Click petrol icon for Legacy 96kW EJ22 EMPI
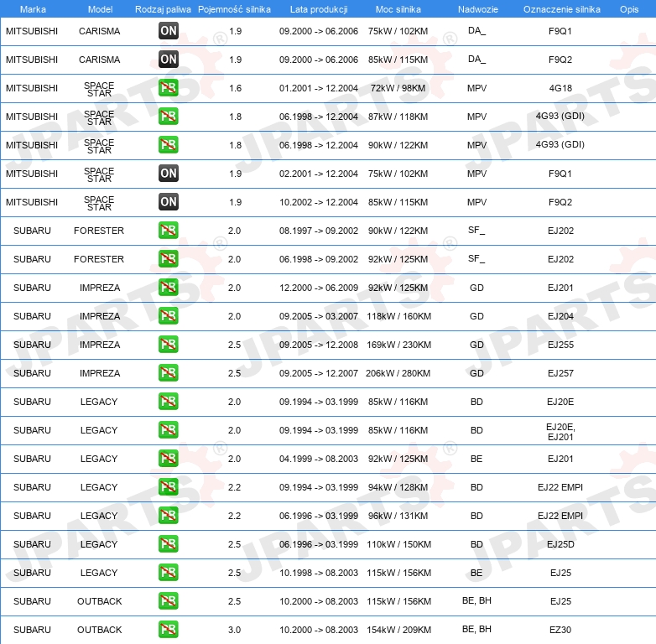The width and height of the screenshot is (656, 644). 168,515
